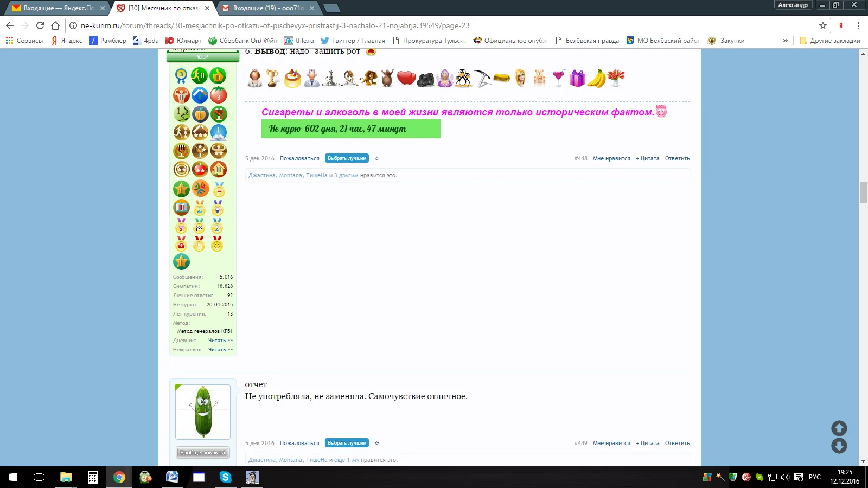Click the zebra gift icon
This screenshot has height=488, width=868.
click(x=330, y=79)
